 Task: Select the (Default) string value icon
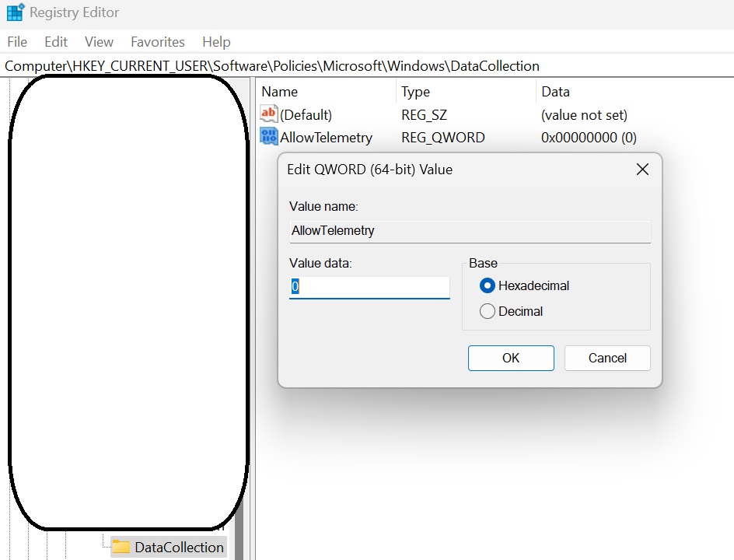pos(269,114)
